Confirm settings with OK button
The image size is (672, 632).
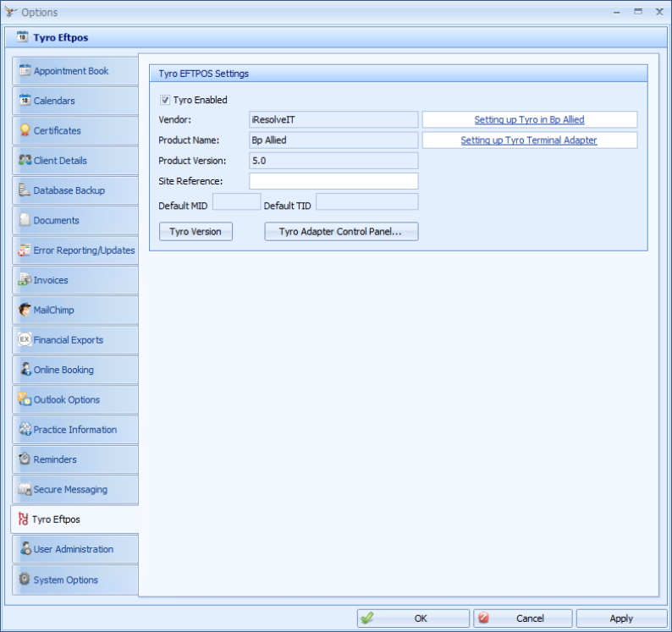[x=413, y=618]
